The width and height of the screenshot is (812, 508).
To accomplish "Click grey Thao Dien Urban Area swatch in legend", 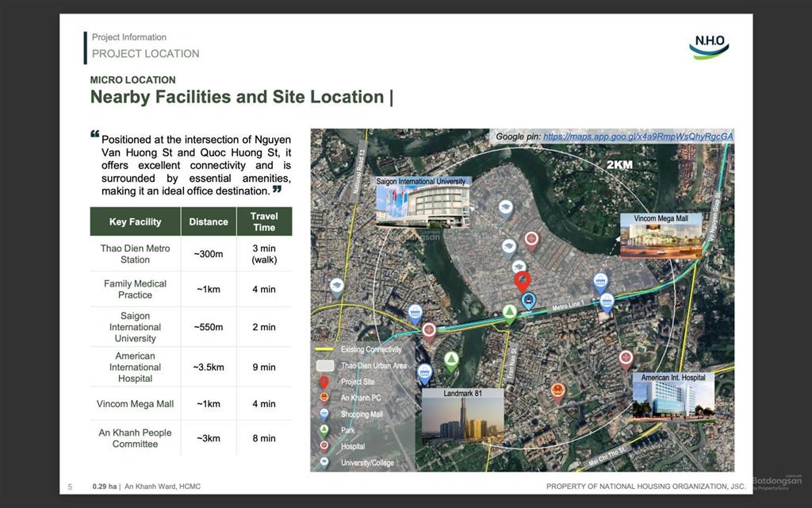I will [x=324, y=366].
